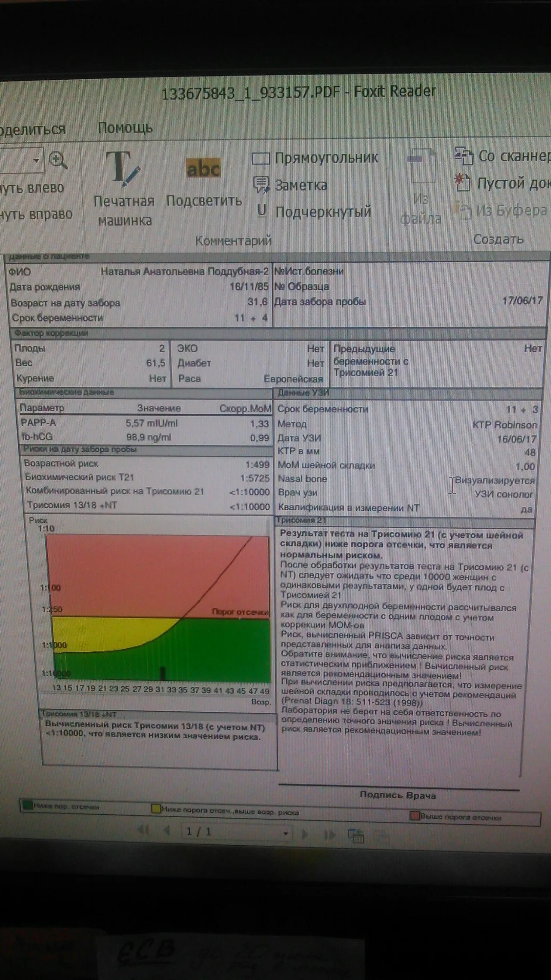Go to first page arrow
This screenshot has width=551, height=980.
[143, 830]
